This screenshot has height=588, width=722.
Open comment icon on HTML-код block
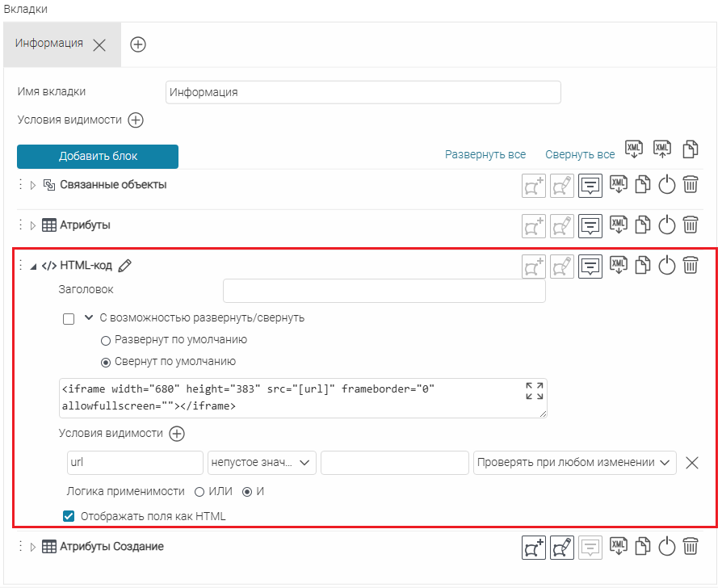coord(591,265)
